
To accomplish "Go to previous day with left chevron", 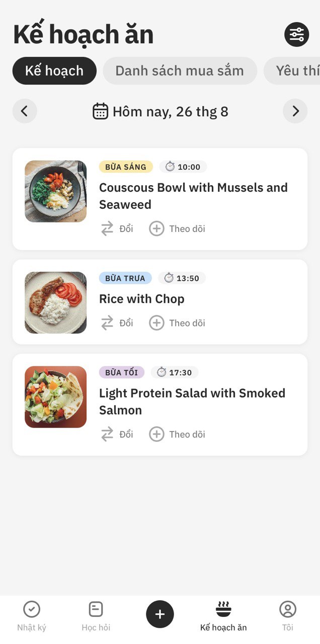I will coord(25,111).
